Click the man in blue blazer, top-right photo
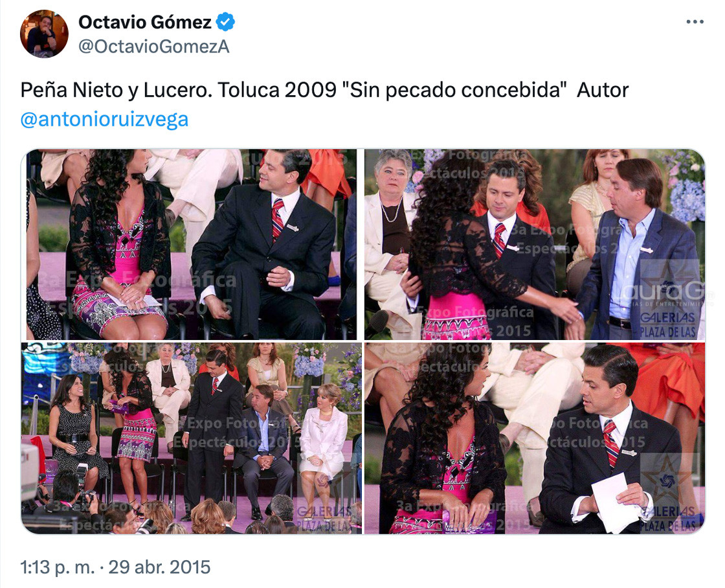Screen dimensions: 725x588 point(638,250)
